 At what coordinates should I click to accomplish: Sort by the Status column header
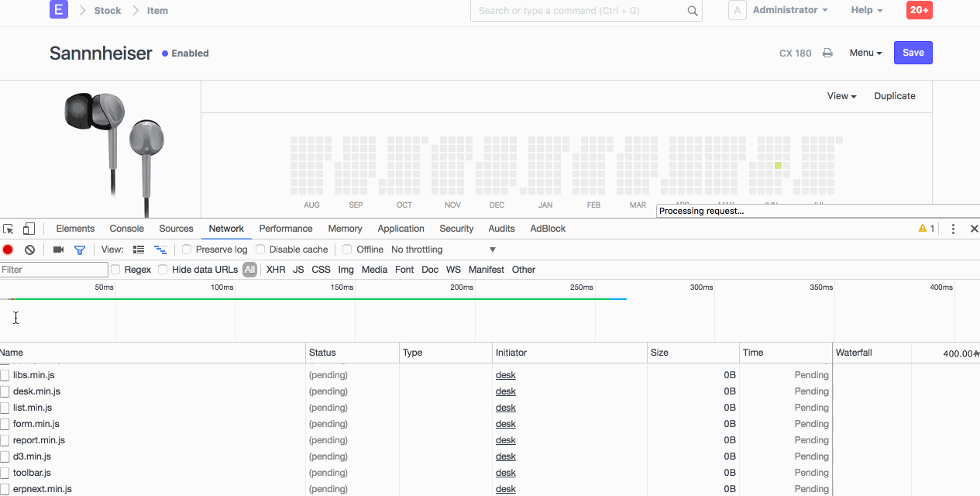click(x=352, y=353)
